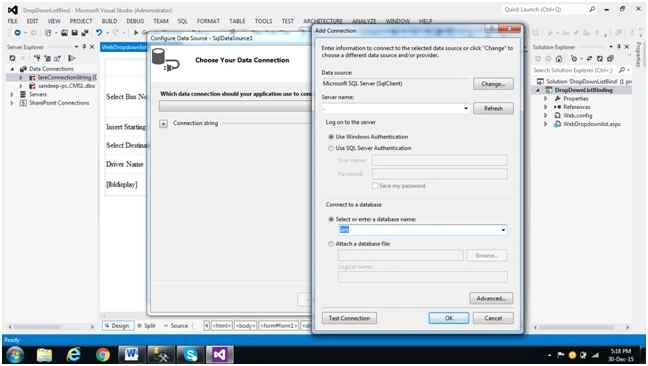Pin the Server Explorer panel
Image resolution: width=648 pixels, height=366 pixels.
(84, 47)
